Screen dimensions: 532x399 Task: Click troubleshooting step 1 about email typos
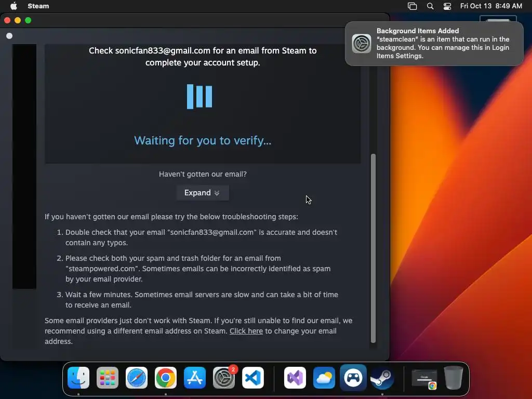pos(201,237)
